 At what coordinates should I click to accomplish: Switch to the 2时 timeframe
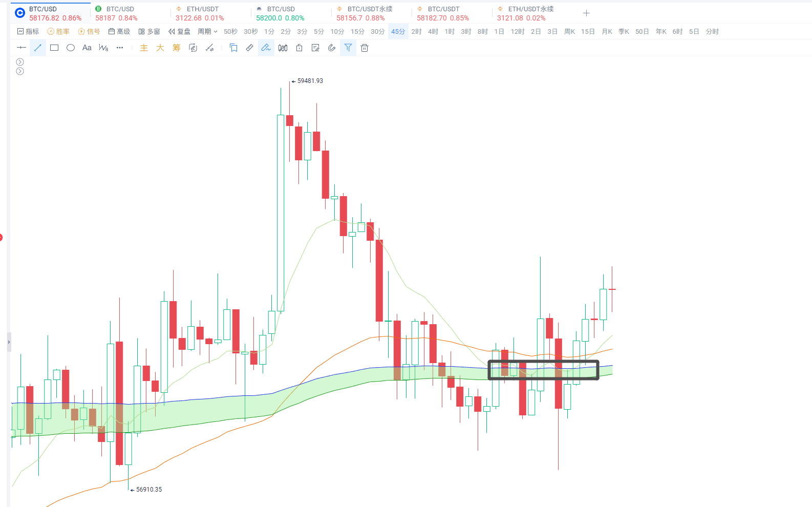coord(416,31)
